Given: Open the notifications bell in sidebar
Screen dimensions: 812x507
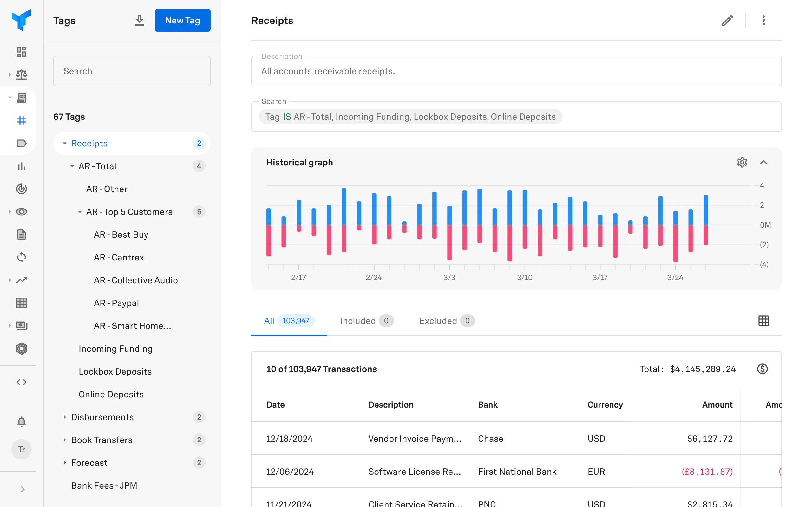Looking at the screenshot, I should (22, 421).
